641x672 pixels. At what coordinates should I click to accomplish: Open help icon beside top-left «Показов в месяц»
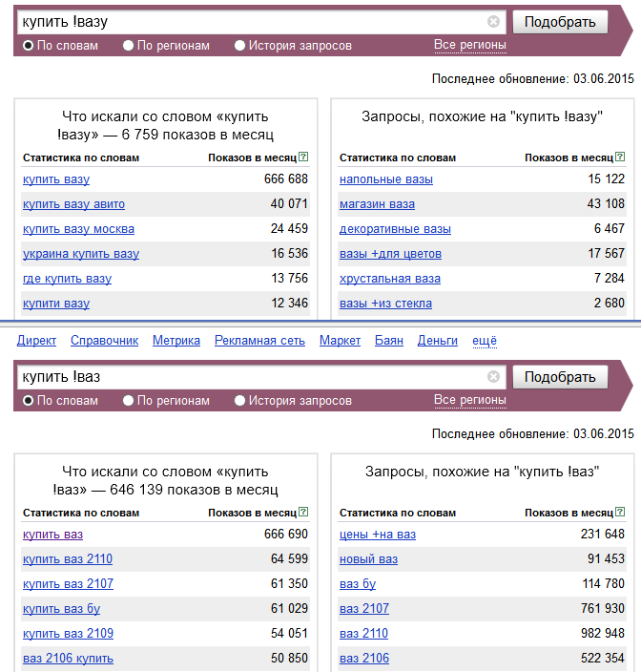click(x=303, y=157)
